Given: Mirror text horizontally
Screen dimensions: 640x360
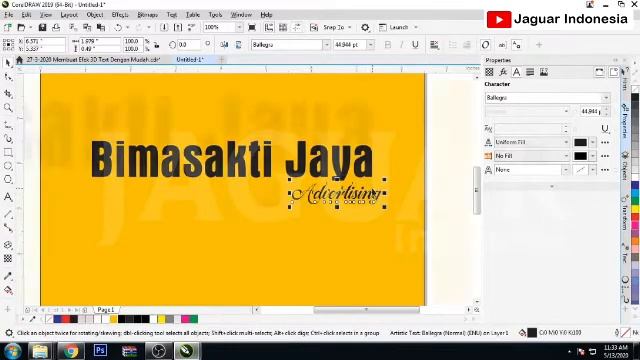Looking at the screenshot, I should [x=224, y=45].
